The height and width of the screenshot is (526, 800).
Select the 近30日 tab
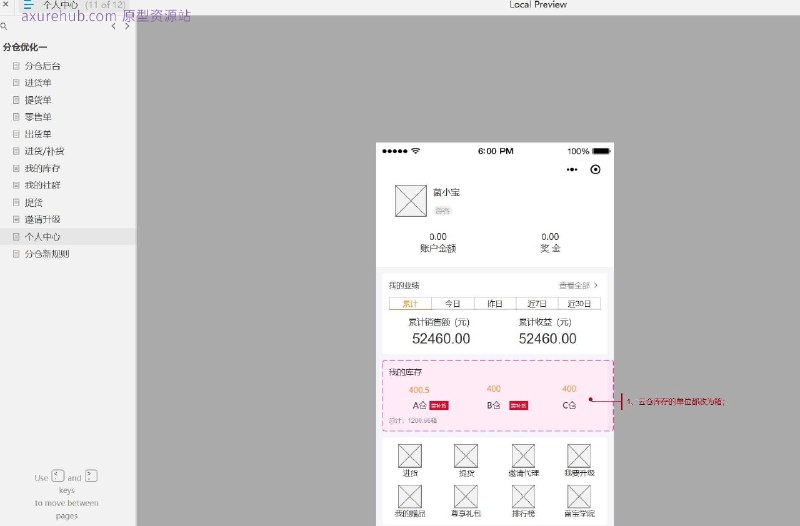point(579,304)
